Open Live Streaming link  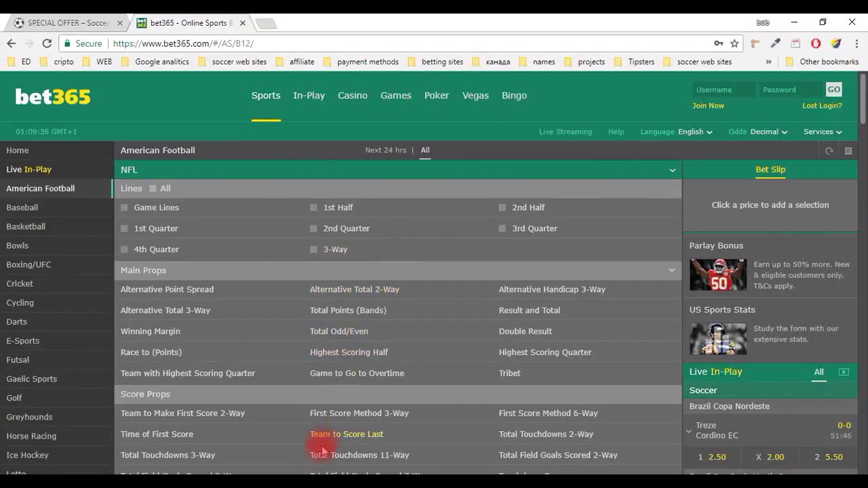pos(566,131)
